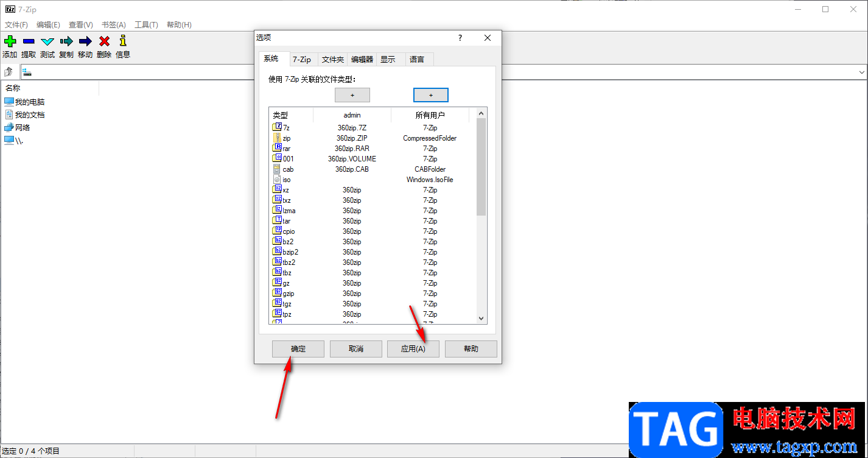Click the 帮助 button in the dialog
This screenshot has width=868, height=458.
point(471,349)
